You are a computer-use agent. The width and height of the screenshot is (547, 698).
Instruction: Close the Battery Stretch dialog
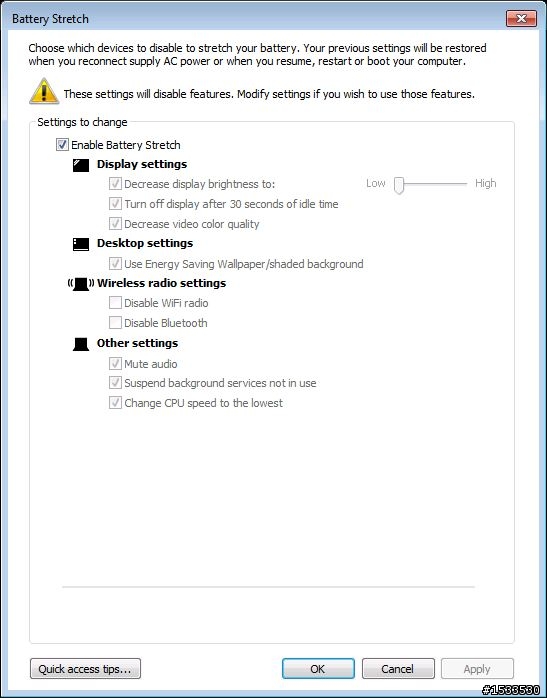(x=521, y=18)
